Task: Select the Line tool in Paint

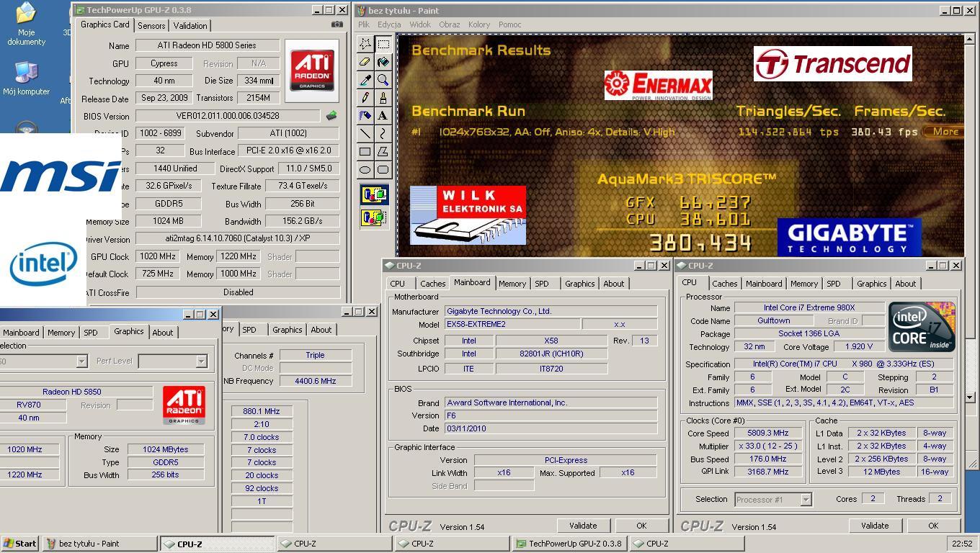Action: pos(365,133)
